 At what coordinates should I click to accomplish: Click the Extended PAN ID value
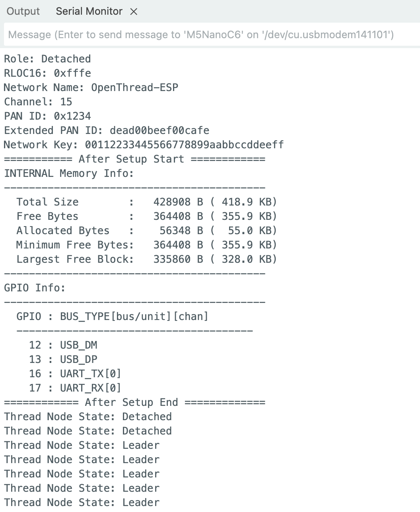(159, 130)
